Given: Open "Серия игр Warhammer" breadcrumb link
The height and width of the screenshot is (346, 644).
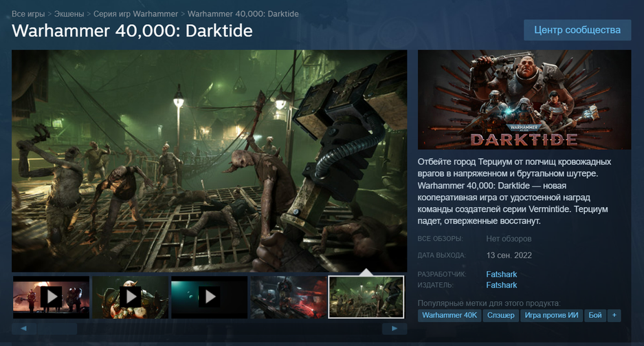Looking at the screenshot, I should [x=135, y=14].
